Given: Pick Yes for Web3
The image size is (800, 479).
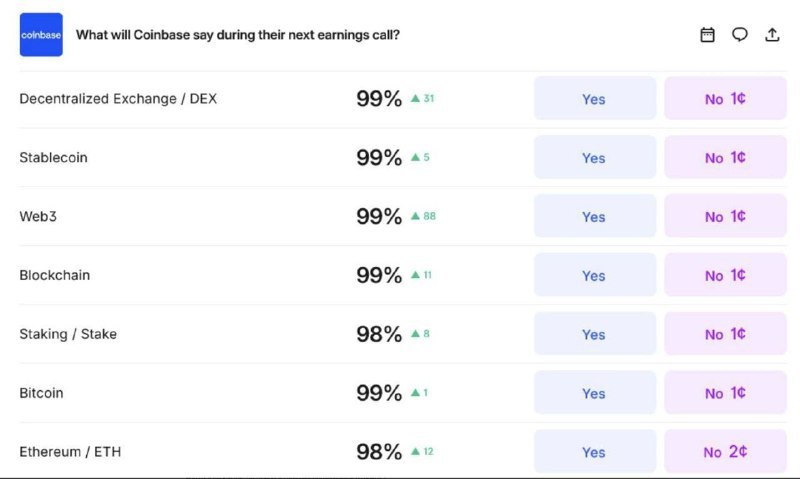Looking at the screenshot, I should point(594,217).
